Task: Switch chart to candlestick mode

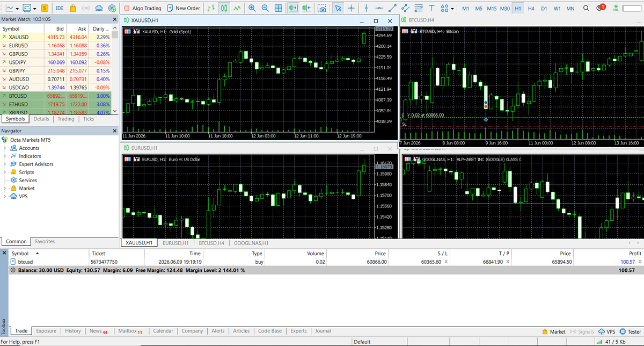Action: pyautogui.click(x=224, y=8)
